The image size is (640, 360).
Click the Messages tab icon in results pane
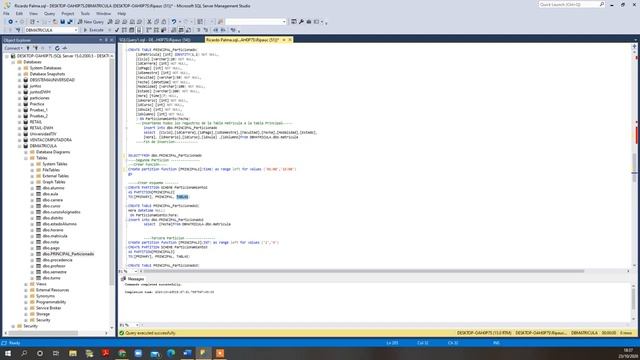[123, 279]
